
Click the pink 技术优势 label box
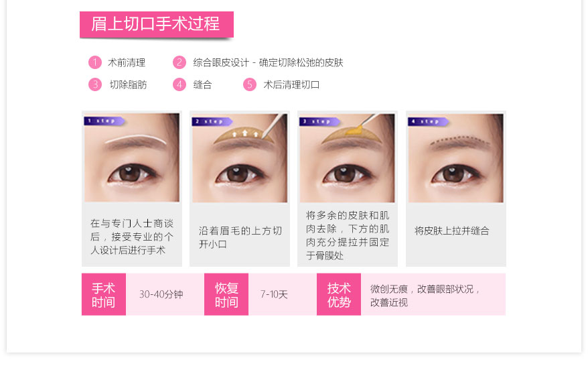339,294
